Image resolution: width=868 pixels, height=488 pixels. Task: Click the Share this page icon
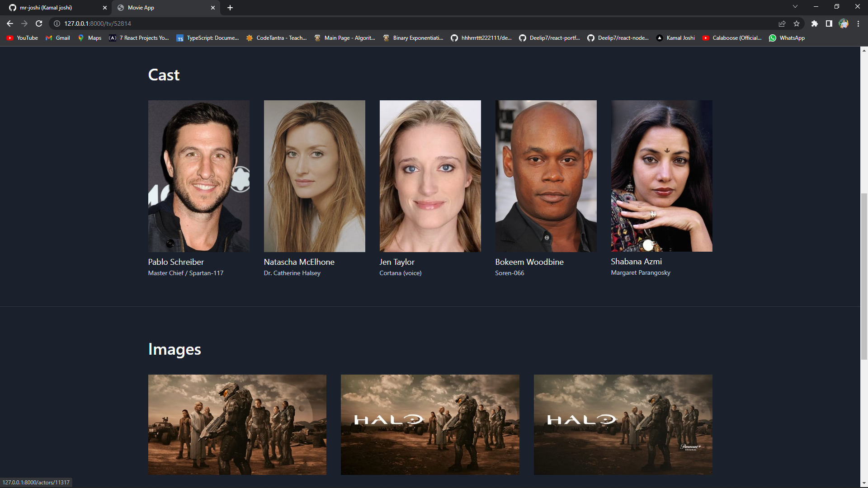(782, 23)
